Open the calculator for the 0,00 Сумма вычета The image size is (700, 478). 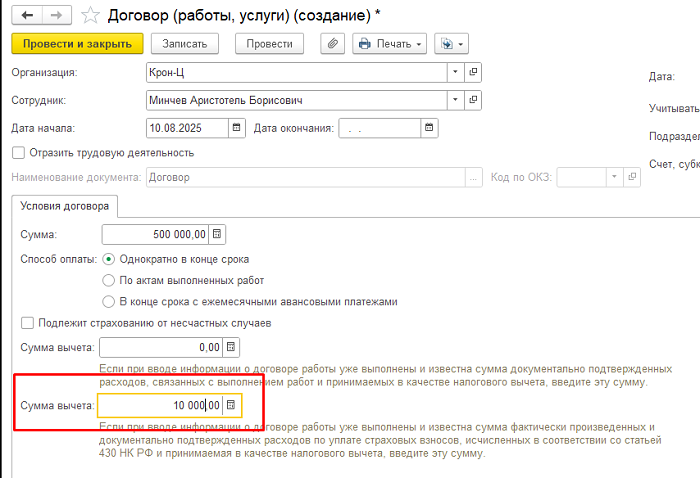(x=231, y=347)
